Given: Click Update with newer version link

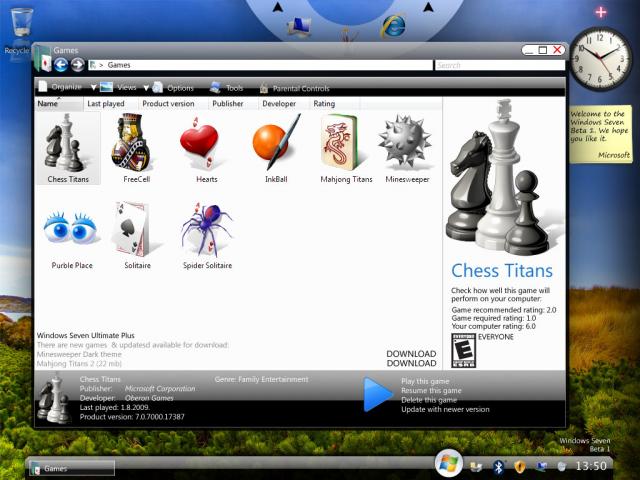Looking at the screenshot, I should (x=445, y=409).
